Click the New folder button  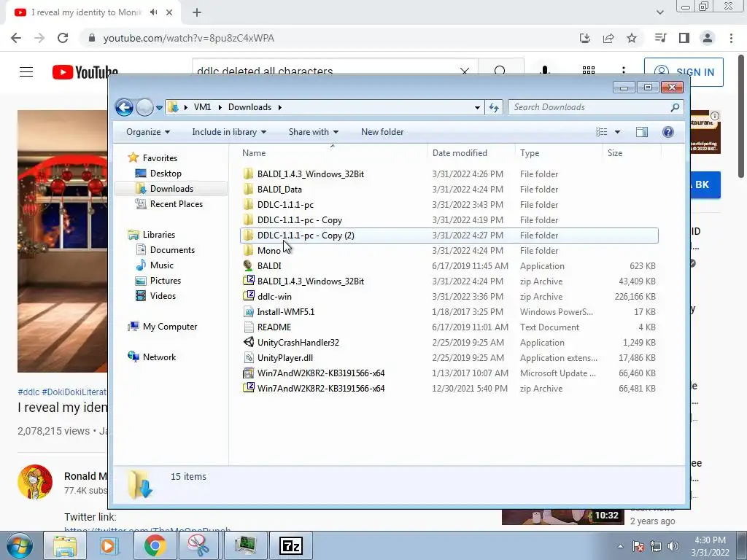tap(382, 132)
